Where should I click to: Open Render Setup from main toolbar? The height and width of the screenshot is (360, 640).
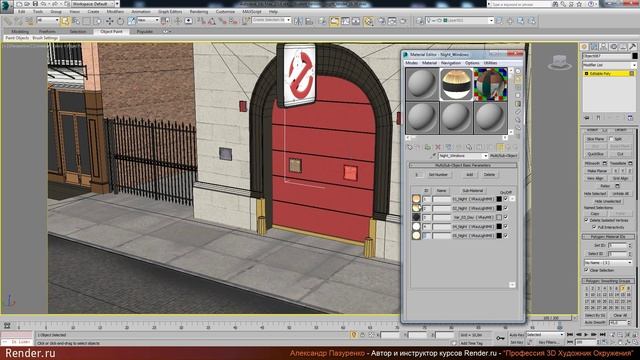coord(382,21)
